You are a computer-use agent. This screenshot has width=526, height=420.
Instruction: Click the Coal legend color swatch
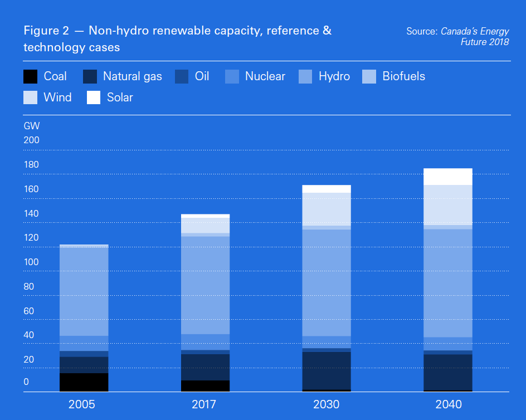(30, 76)
